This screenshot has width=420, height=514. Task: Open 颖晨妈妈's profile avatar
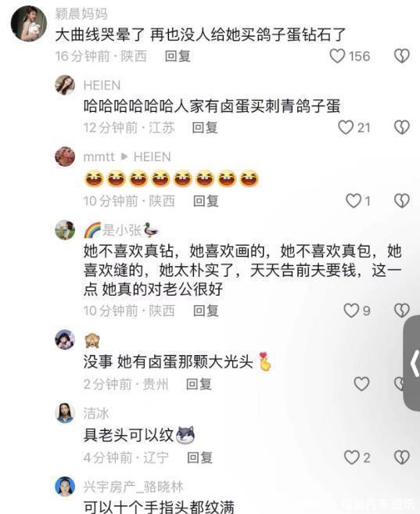28,23
